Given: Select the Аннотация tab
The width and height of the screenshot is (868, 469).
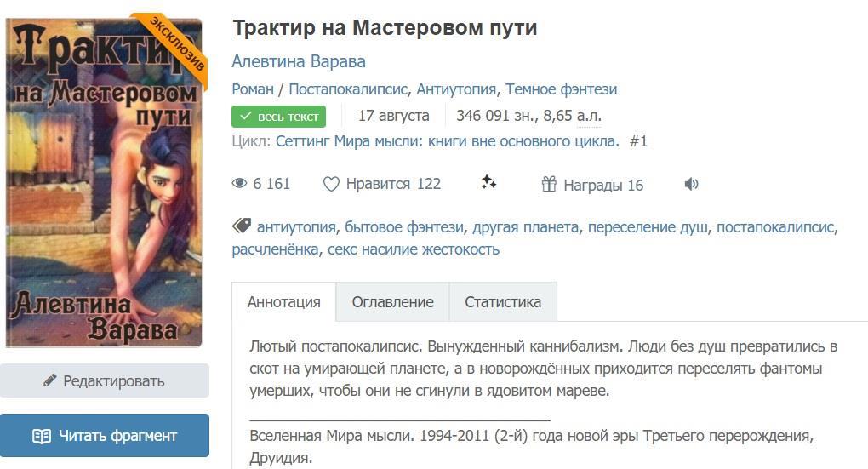Looking at the screenshot, I should pyautogui.click(x=283, y=301).
